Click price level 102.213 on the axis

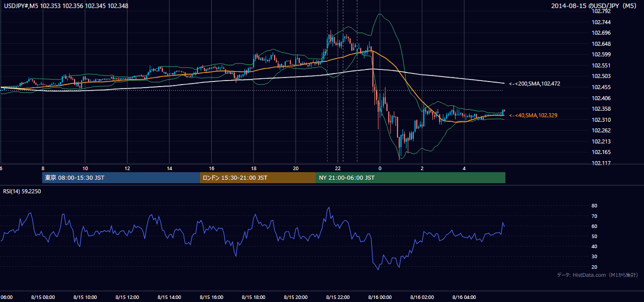tap(601, 141)
